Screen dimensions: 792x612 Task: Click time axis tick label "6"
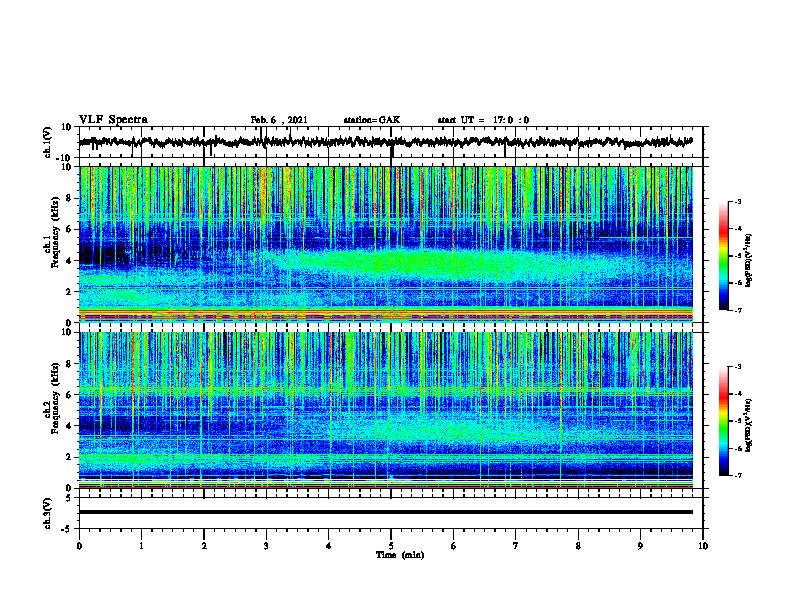(x=454, y=546)
